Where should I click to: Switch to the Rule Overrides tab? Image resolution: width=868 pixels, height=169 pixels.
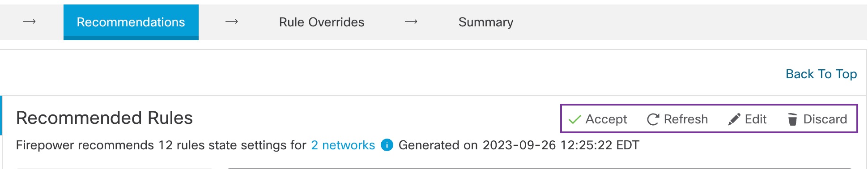[322, 22]
